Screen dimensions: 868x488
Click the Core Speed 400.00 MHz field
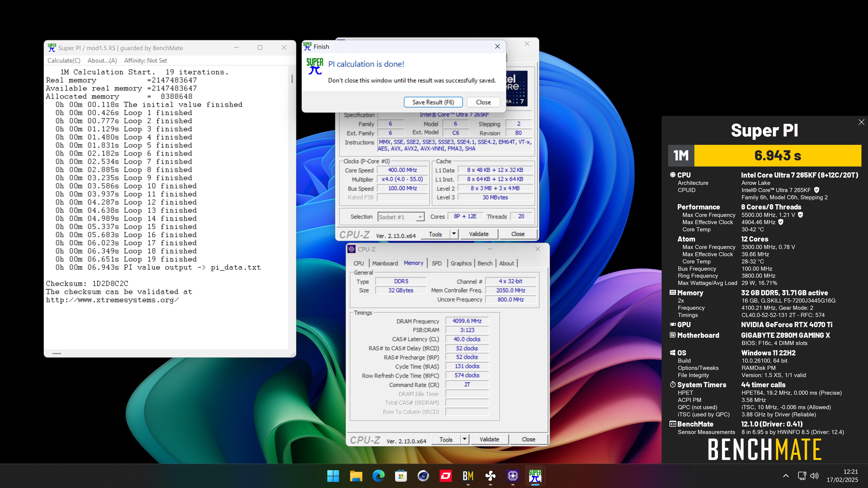[x=402, y=170]
